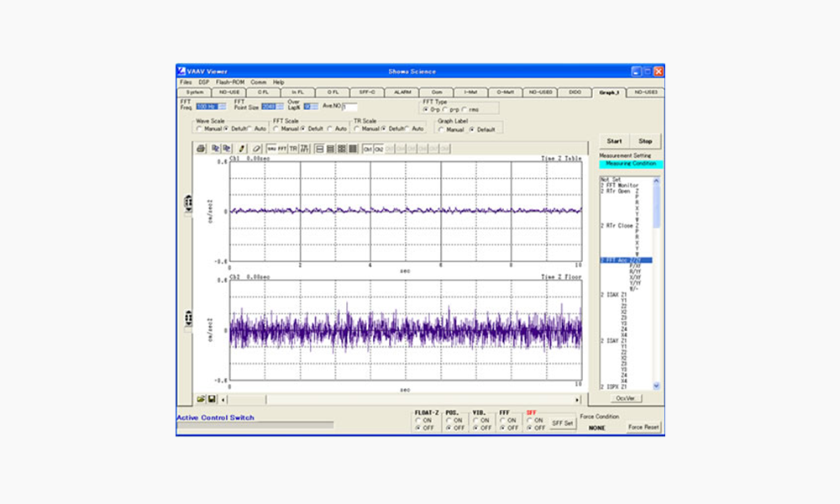The image size is (840, 504).
Task: Select the eraser tool icon
Action: pos(257,149)
